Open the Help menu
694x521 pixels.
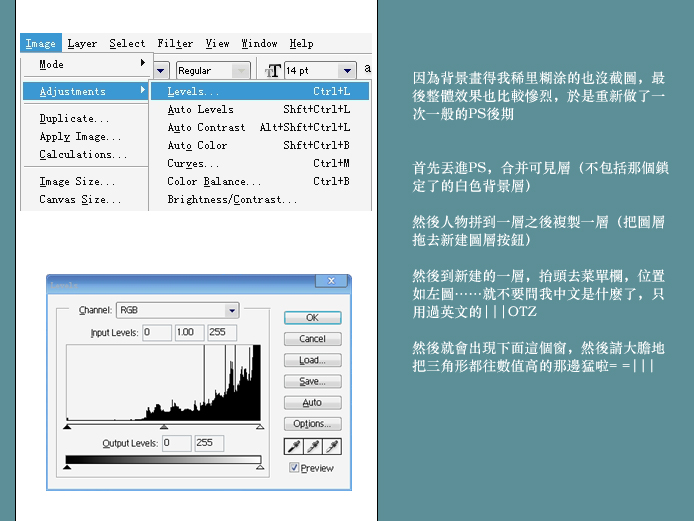[x=301, y=43]
